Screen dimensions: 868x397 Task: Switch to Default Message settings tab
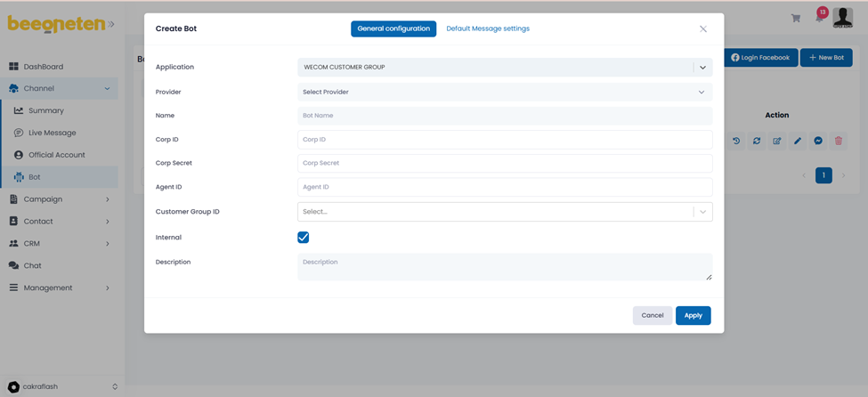pyautogui.click(x=488, y=28)
